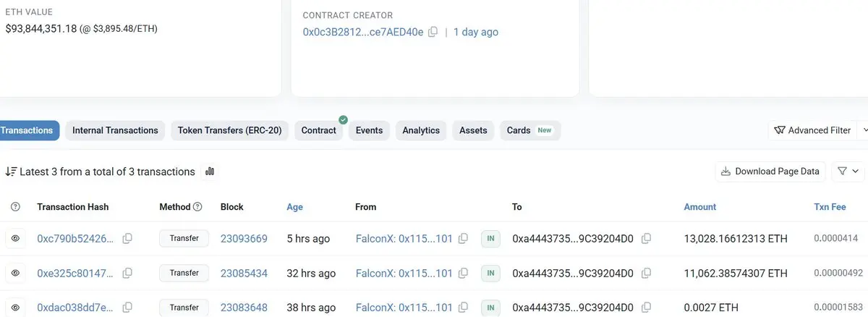Open the Token Transfers (ERC-20) tab
Image resolution: width=868 pixels, height=317 pixels.
(x=230, y=130)
